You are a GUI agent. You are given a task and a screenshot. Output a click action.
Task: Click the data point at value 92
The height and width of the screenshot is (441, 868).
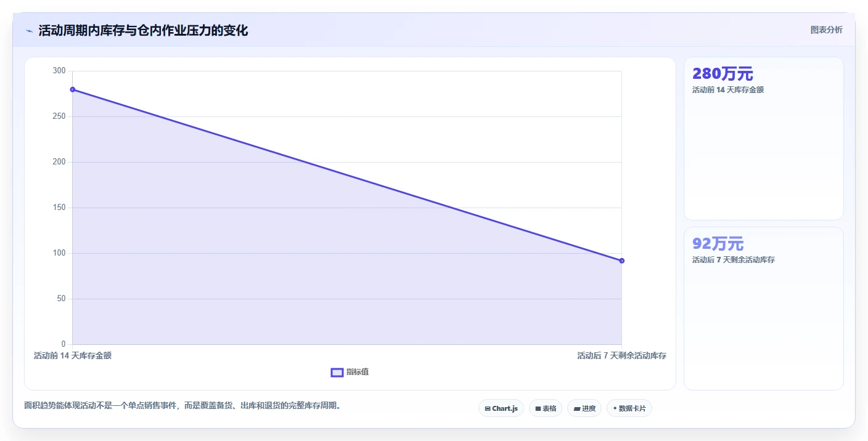[x=621, y=261]
